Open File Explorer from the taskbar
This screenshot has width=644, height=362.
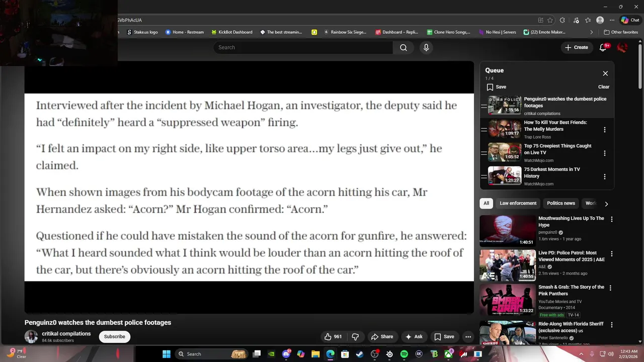click(315, 354)
